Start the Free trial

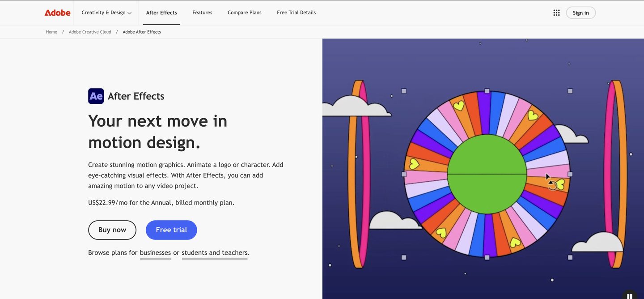pos(171,230)
